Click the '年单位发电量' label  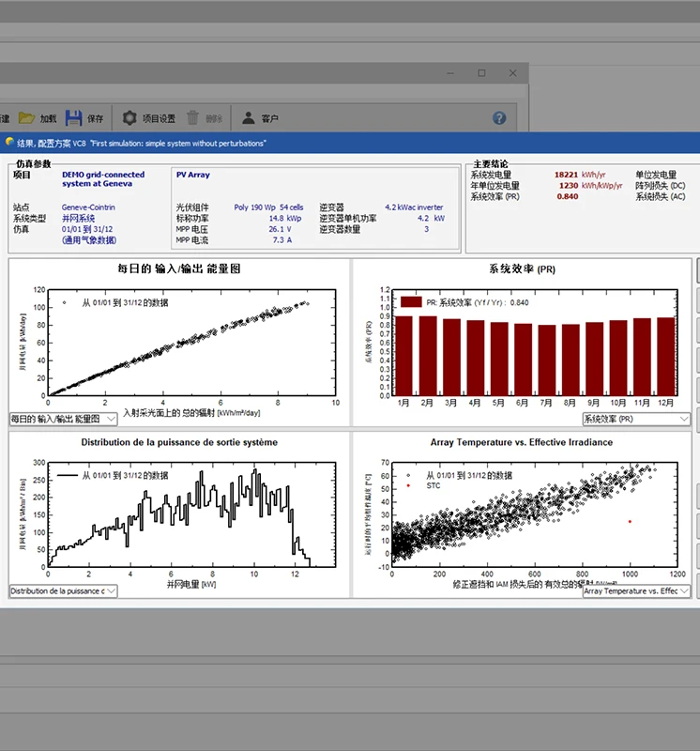[495, 186]
